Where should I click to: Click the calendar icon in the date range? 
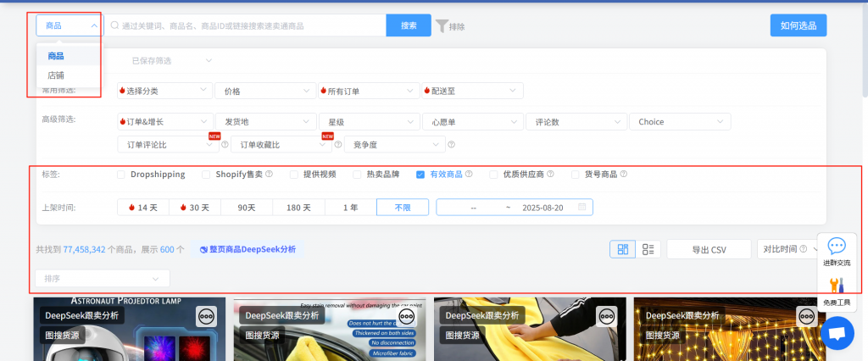(x=581, y=207)
